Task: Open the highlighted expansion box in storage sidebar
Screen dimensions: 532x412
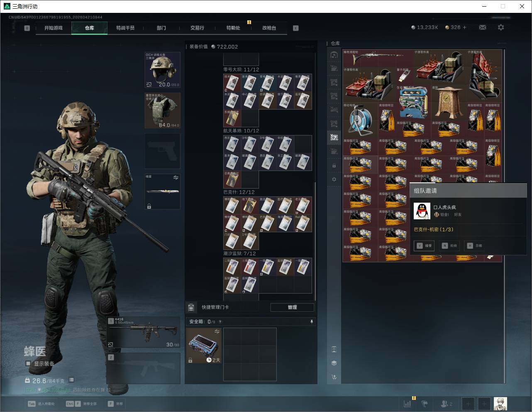Action: 334,137
